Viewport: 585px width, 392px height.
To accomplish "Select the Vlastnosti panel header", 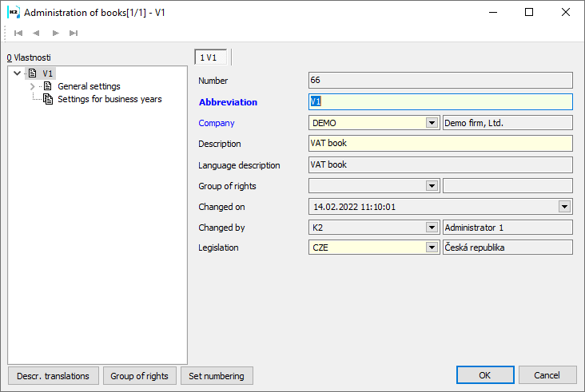I will tap(29, 57).
